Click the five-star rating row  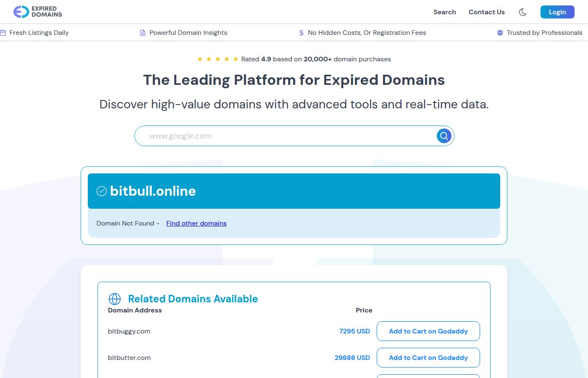(218, 59)
